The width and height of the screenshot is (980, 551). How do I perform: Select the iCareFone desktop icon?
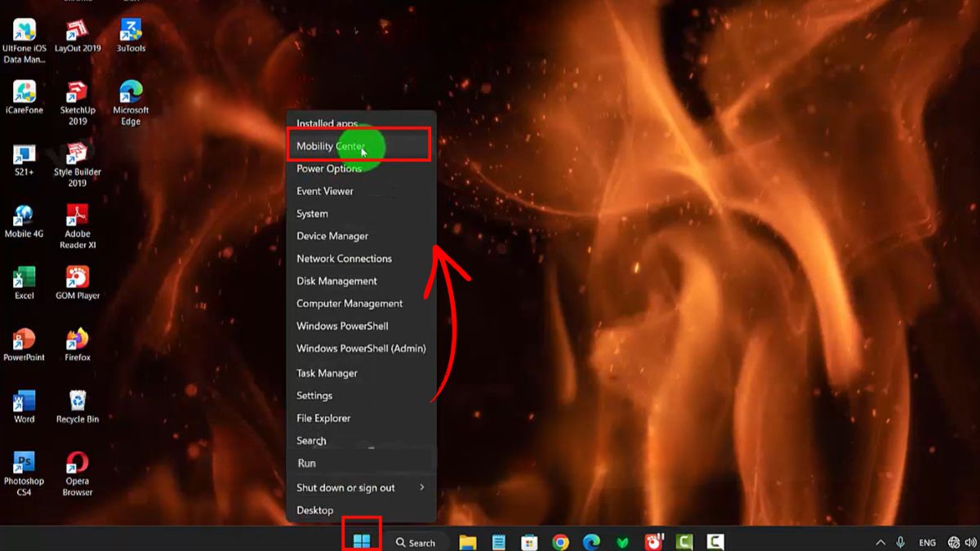[24, 98]
